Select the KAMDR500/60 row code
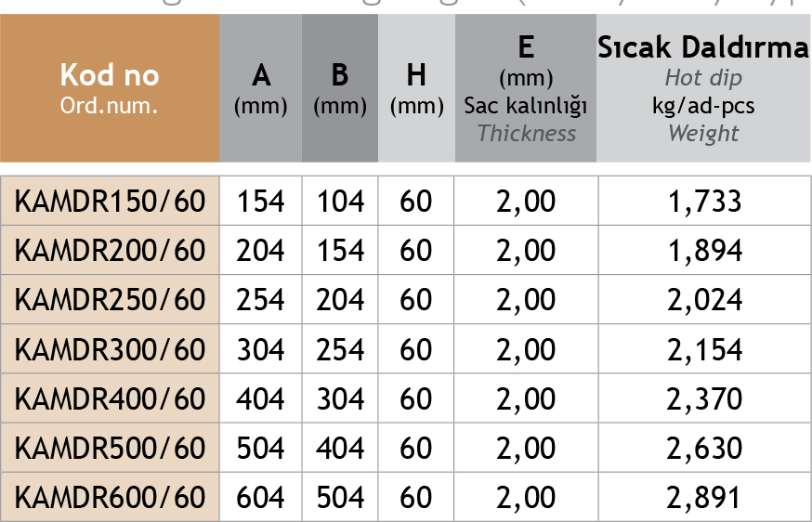The width and height of the screenshot is (812, 522). [110, 448]
